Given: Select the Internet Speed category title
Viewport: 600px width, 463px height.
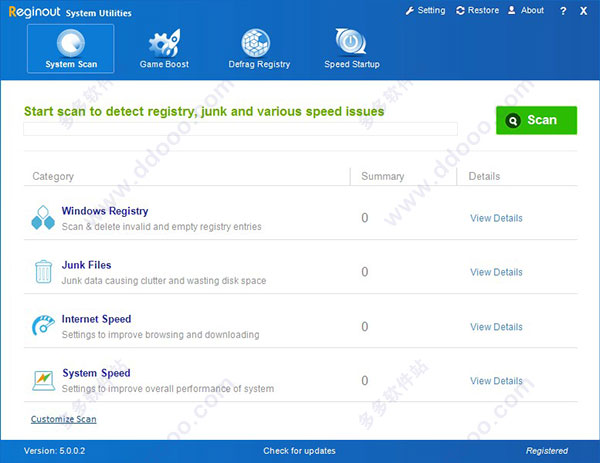Looking at the screenshot, I should (x=96, y=319).
